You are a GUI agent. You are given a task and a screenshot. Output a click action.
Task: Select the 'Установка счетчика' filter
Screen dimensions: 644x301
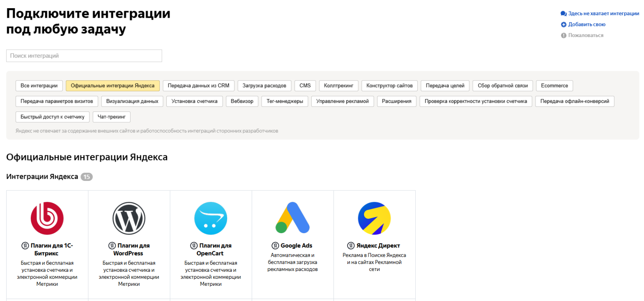(195, 101)
